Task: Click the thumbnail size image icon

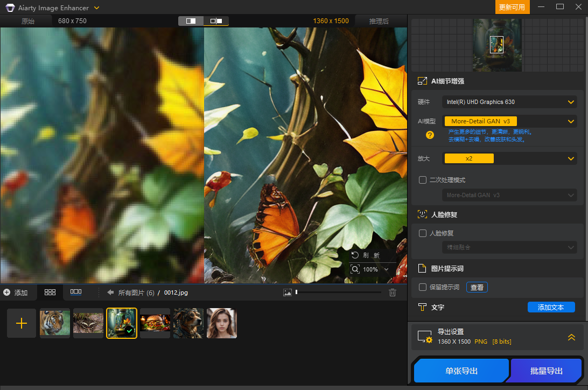Action: (x=287, y=292)
